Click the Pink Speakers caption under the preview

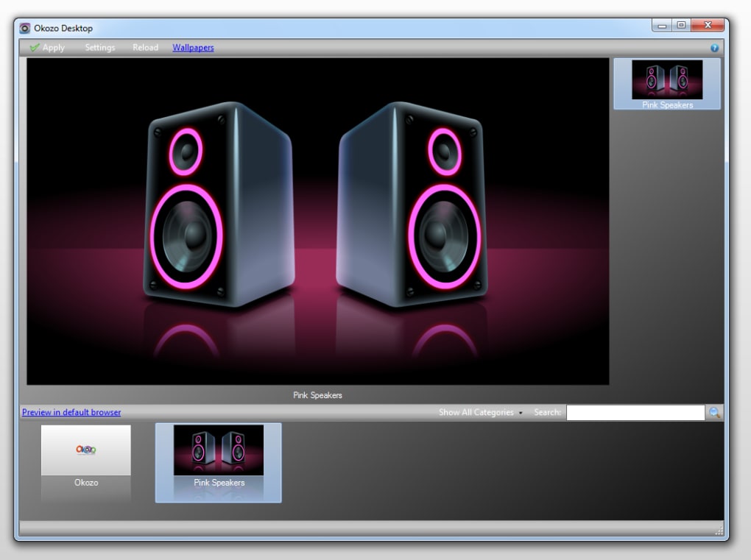(x=317, y=395)
